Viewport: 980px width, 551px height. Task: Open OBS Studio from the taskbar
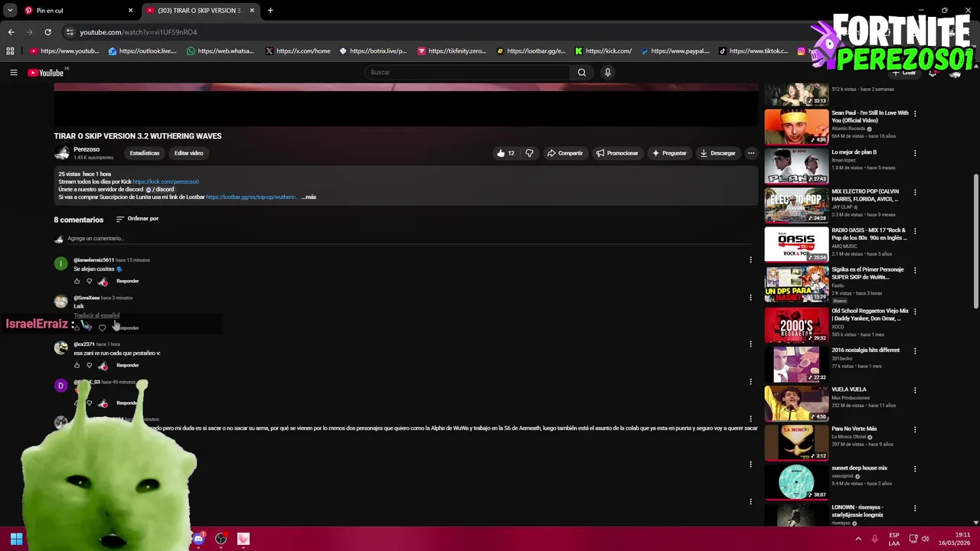point(221,539)
